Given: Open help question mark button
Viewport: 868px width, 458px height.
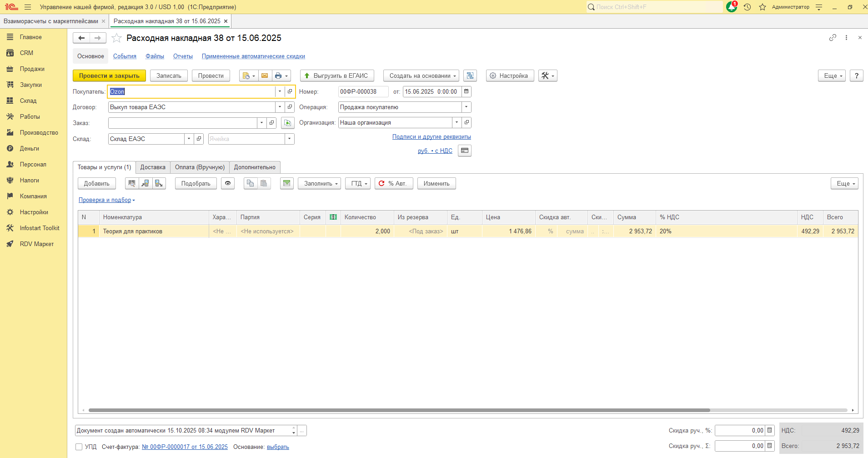Looking at the screenshot, I should point(856,75).
